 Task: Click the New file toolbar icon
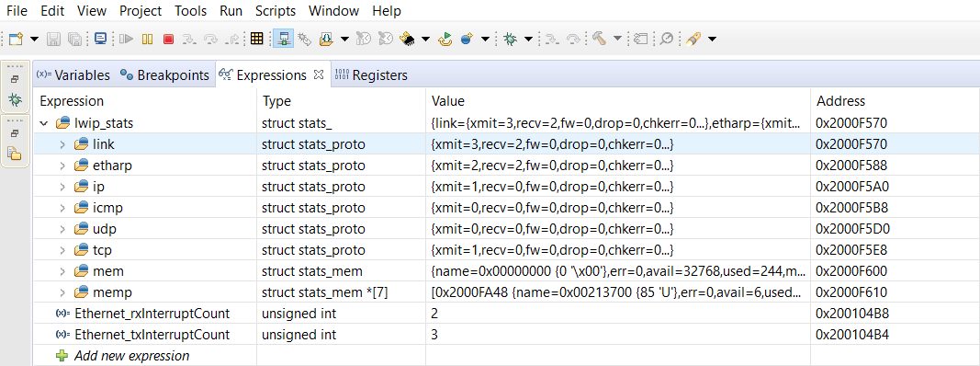point(15,39)
